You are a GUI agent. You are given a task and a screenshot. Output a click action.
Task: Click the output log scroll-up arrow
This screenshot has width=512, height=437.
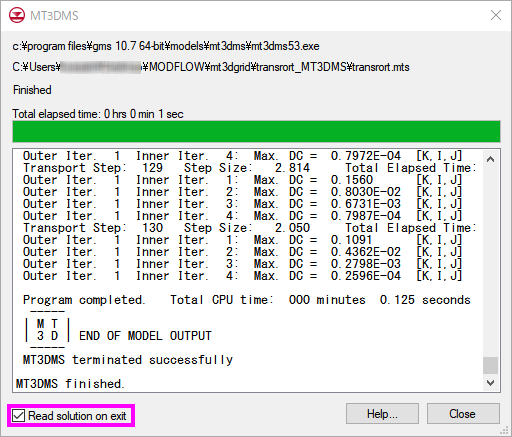point(490,159)
